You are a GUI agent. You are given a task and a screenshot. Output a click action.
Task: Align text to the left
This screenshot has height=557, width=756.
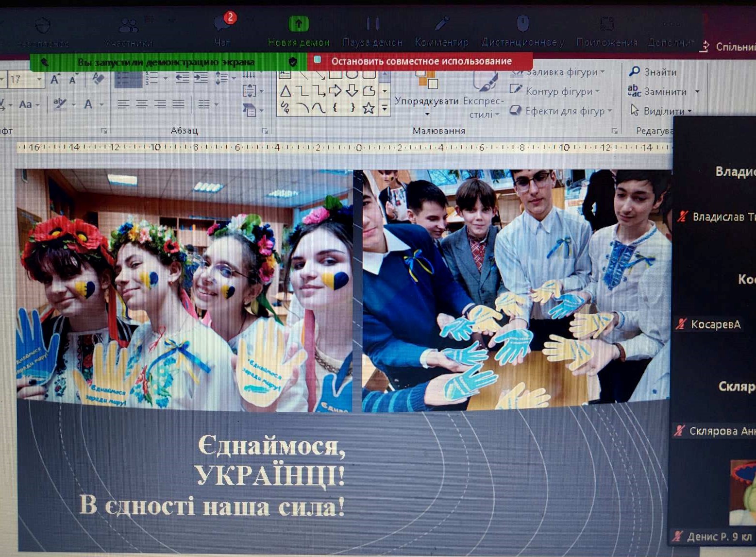(123, 104)
